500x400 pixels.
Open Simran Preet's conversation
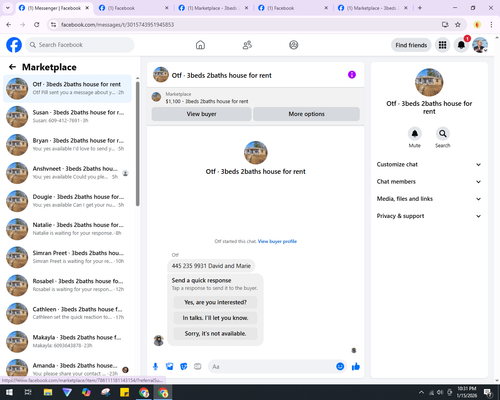pyautogui.click(x=67, y=257)
